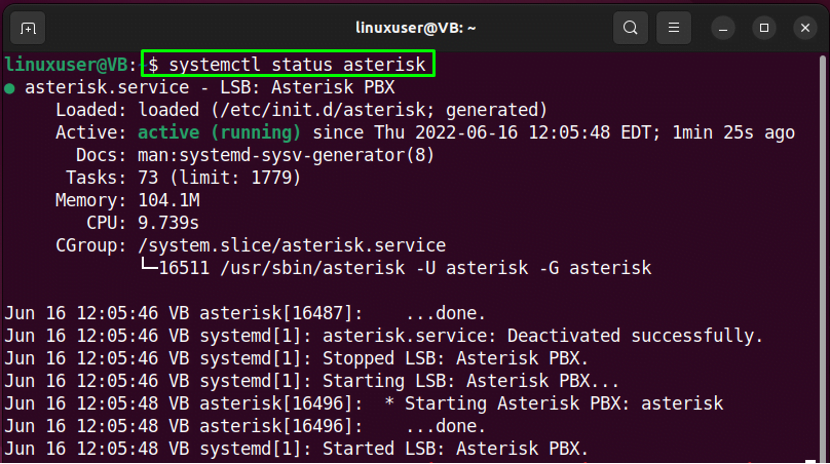Click the * Starting Asterisk PBX: asterisk log line
Image resolution: width=830 pixels, height=464 pixels.
pyautogui.click(x=364, y=404)
